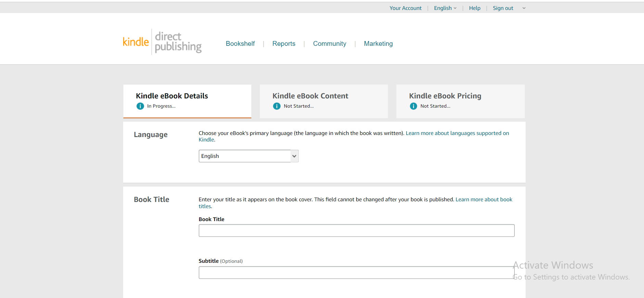This screenshot has height=298, width=644.
Task: Open Learn more about languages supported link
Action: (x=457, y=133)
